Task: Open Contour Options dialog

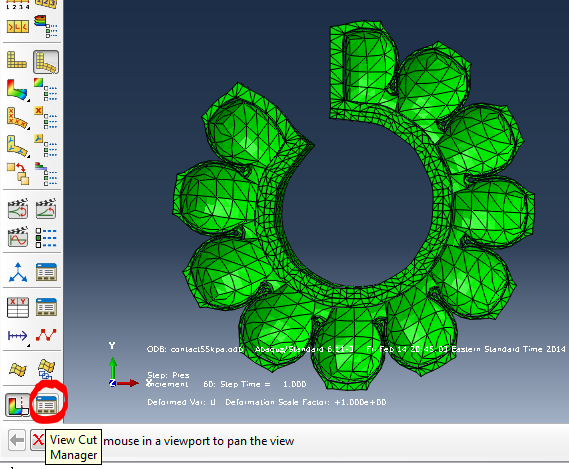Action: [46, 89]
